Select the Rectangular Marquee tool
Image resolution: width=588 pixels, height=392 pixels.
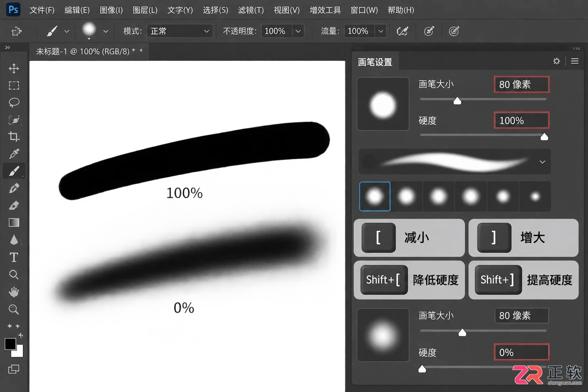[x=14, y=85]
